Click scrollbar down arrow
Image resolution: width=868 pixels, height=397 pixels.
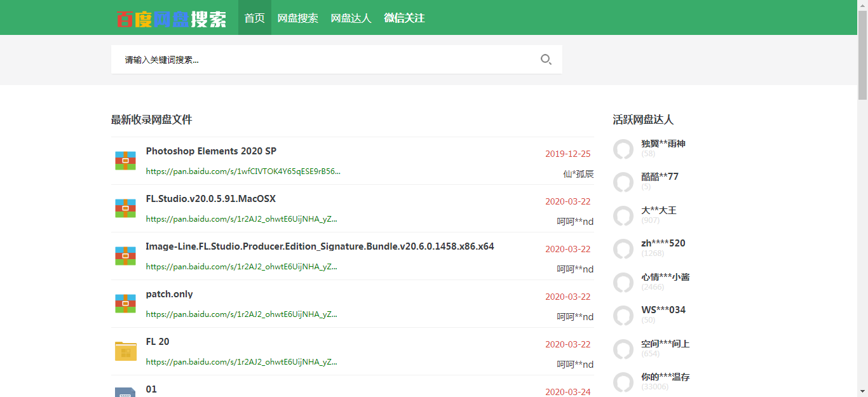click(862, 391)
